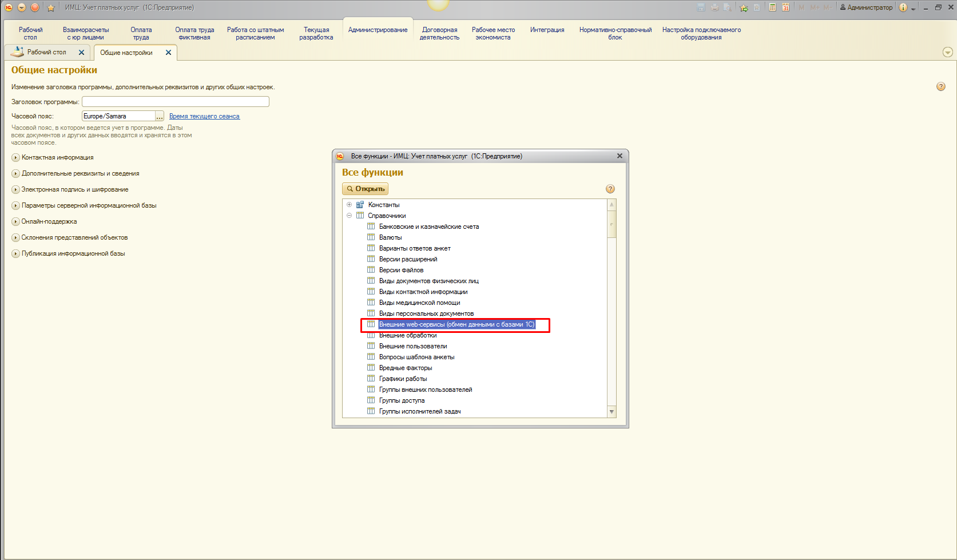Screen dimensions: 957x560
Task: Click the help question mark in Все функции
Action: 610,189
